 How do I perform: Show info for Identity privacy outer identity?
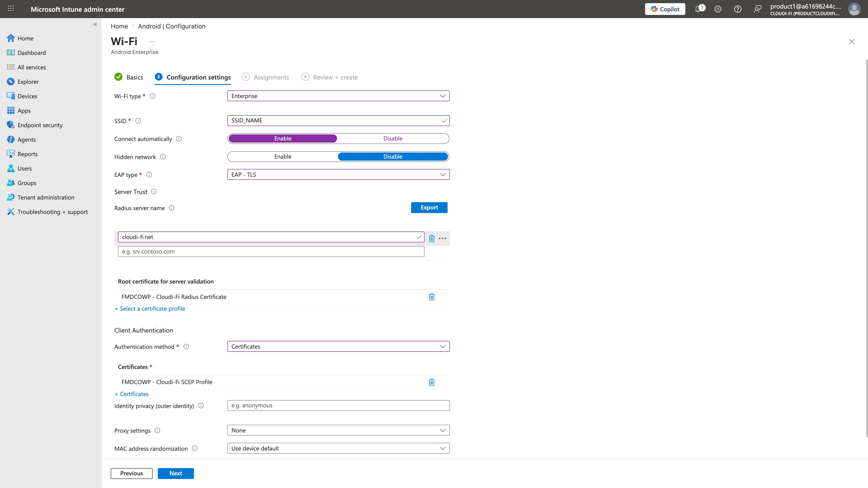coord(201,406)
